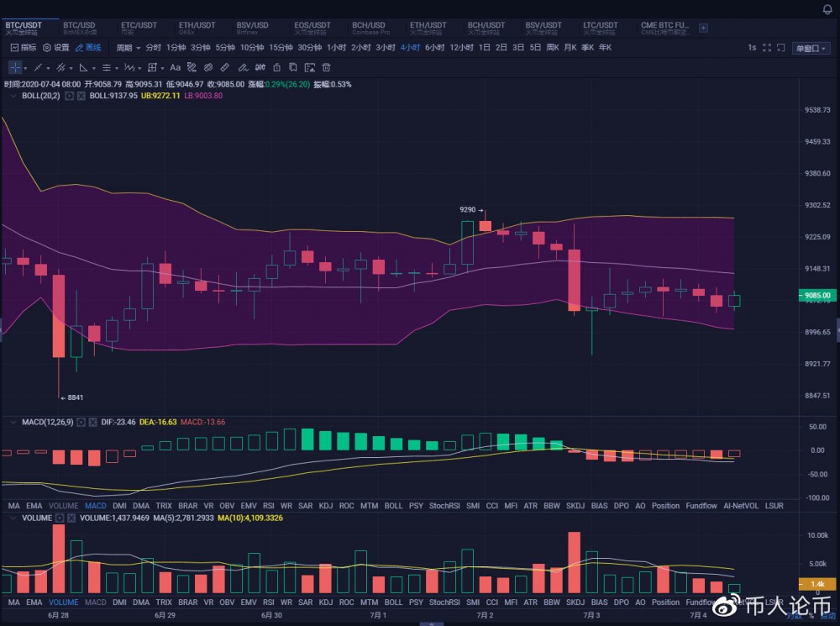Select the crosshair cursor tool
This screenshot has height=626, width=840.
pyautogui.click(x=15, y=67)
